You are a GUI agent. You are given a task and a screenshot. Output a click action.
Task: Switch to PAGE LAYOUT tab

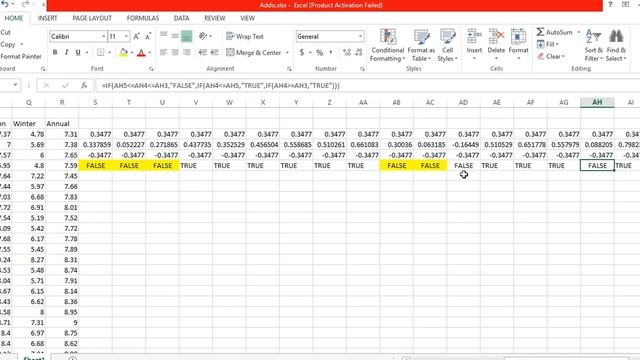(92, 18)
